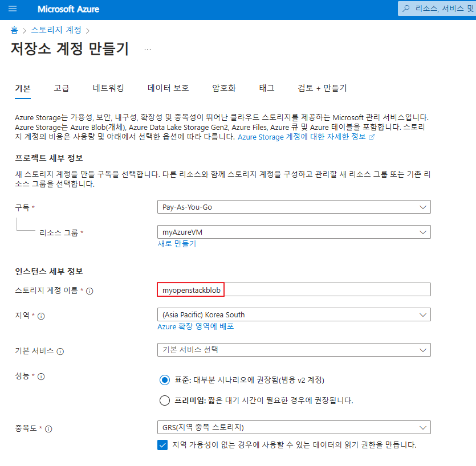Open the hamburger portal menu
Image resolution: width=476 pixels, height=466 pixels.
click(x=13, y=9)
